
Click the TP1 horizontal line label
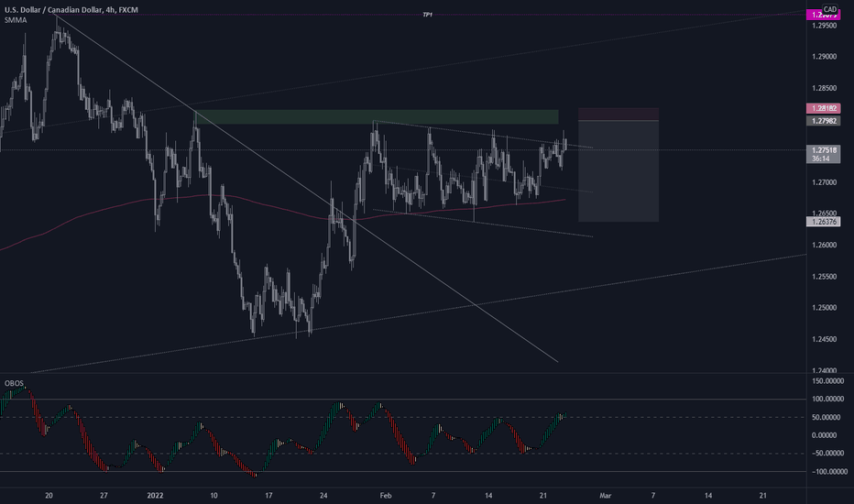pyautogui.click(x=428, y=15)
